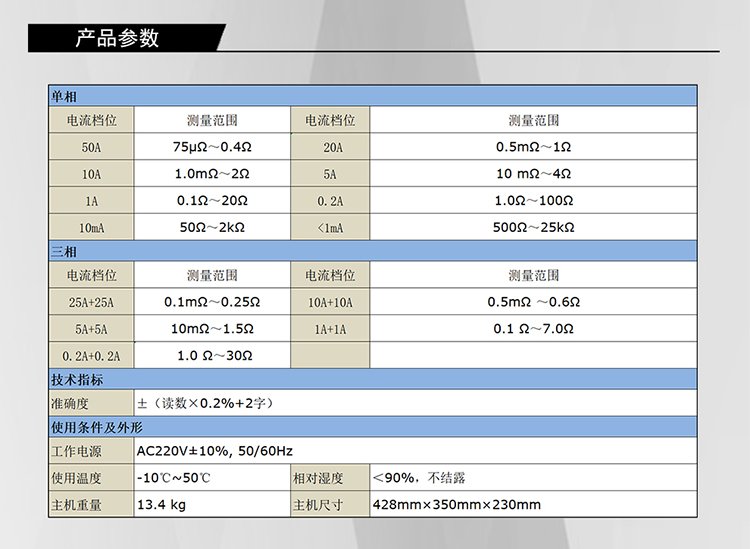The height and width of the screenshot is (549, 750).
Task: Click the 25A+25A three-phase cell
Action: click(91, 302)
